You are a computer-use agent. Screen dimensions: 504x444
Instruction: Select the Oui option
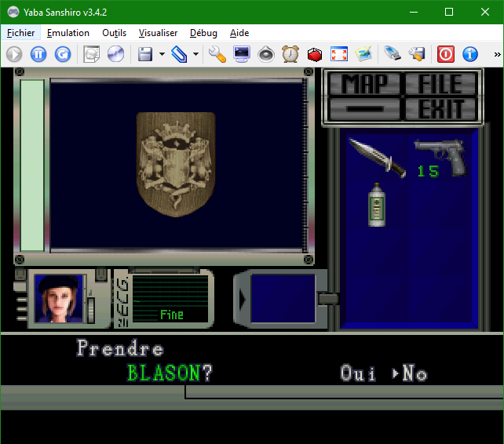[358, 373]
